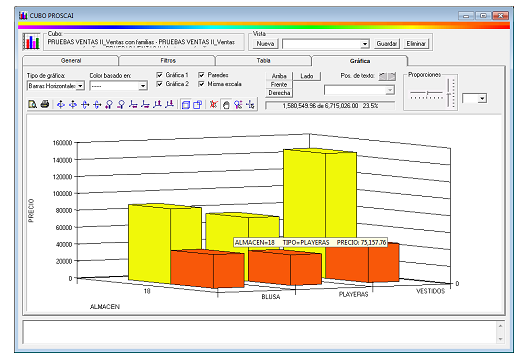Adjust the horizontal Proporciones slider
Image resolution: width=526 pixels, height=360 pixels.
point(426,93)
